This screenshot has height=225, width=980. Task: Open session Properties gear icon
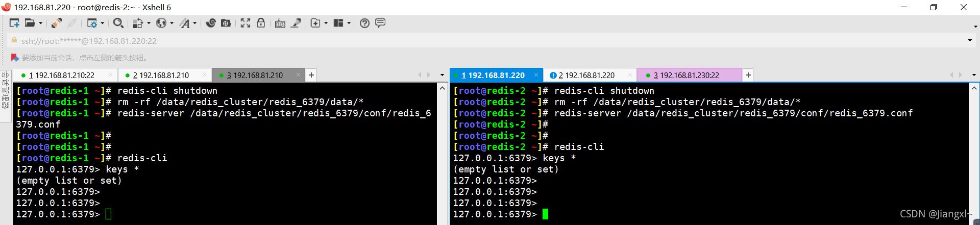click(92, 23)
